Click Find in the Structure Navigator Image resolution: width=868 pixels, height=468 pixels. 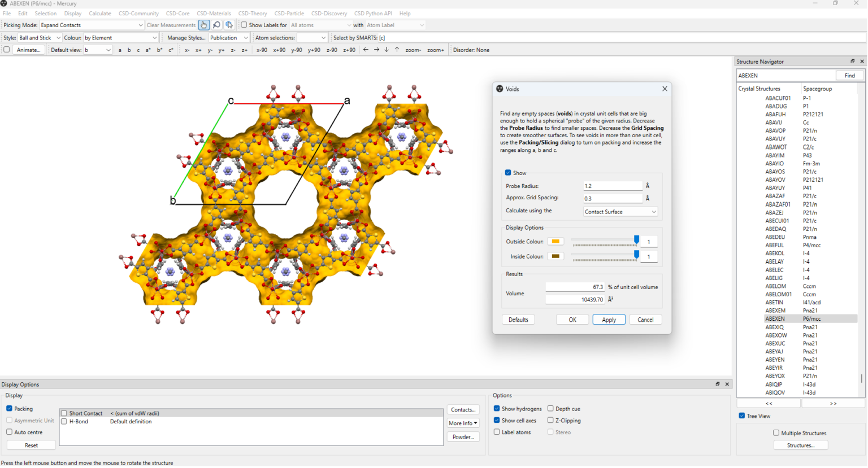tap(849, 75)
